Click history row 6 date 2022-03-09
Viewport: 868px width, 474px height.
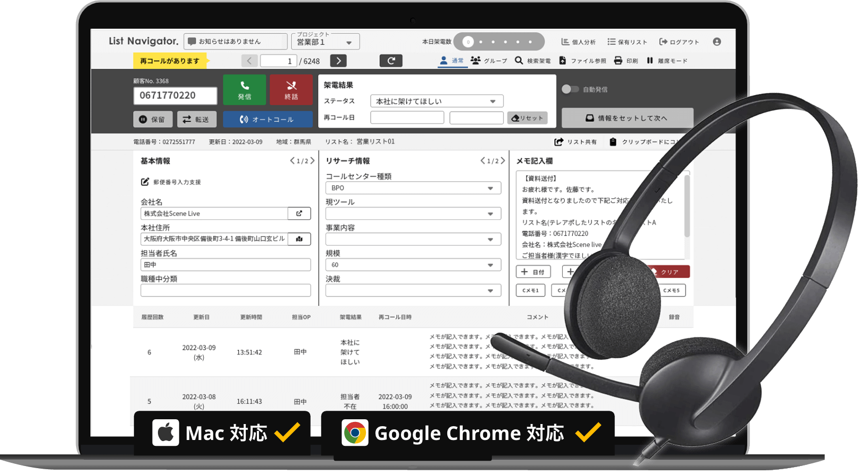[x=199, y=352]
